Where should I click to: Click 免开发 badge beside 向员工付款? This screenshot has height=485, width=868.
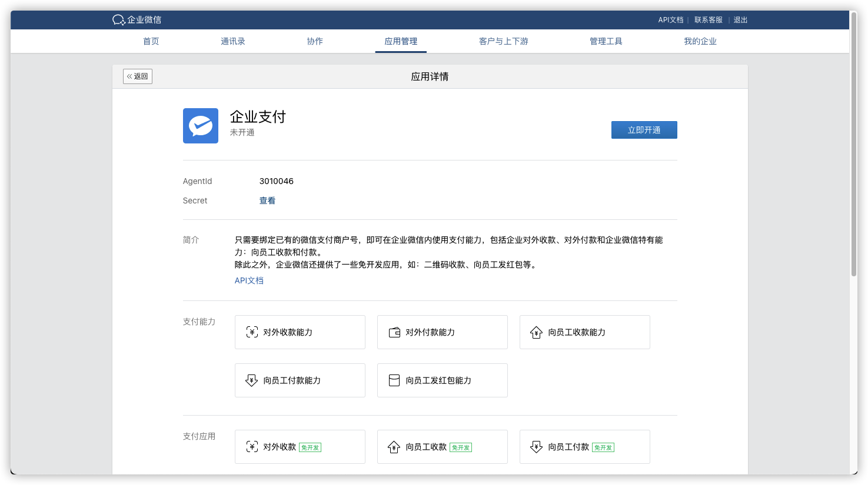(x=603, y=447)
